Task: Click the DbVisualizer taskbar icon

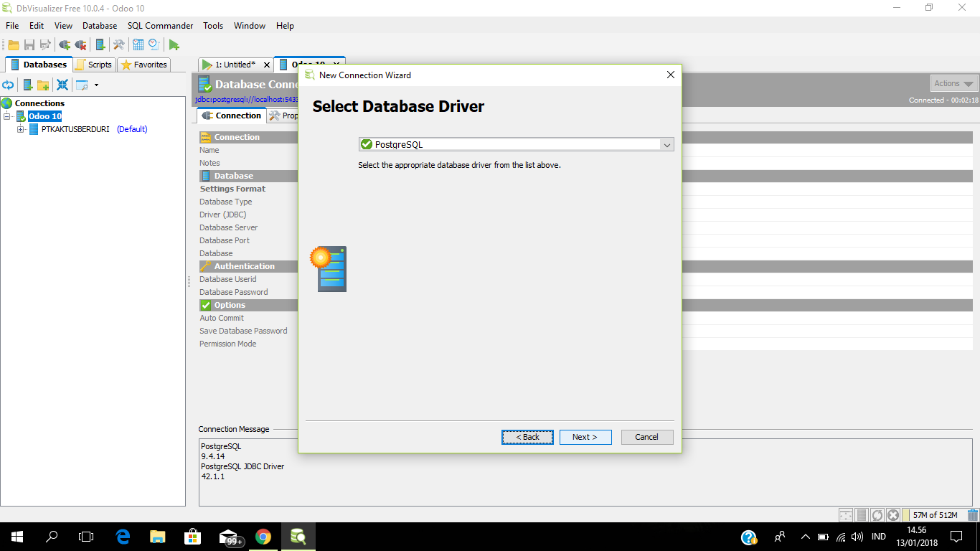Action: pos(298,537)
